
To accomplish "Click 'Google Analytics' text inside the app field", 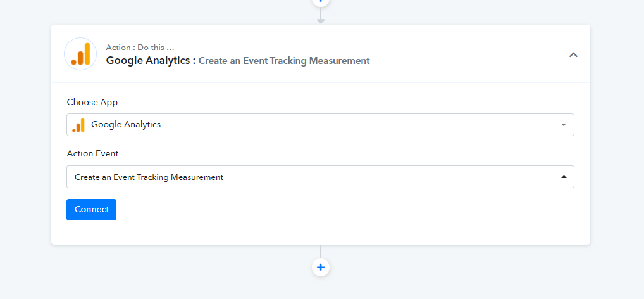I will [x=126, y=124].
